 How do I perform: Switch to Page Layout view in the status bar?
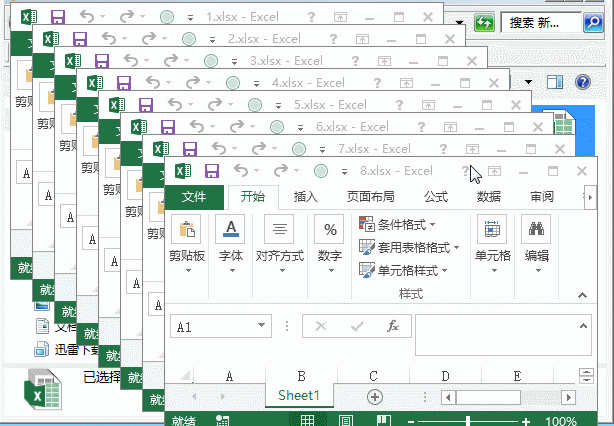click(x=345, y=421)
